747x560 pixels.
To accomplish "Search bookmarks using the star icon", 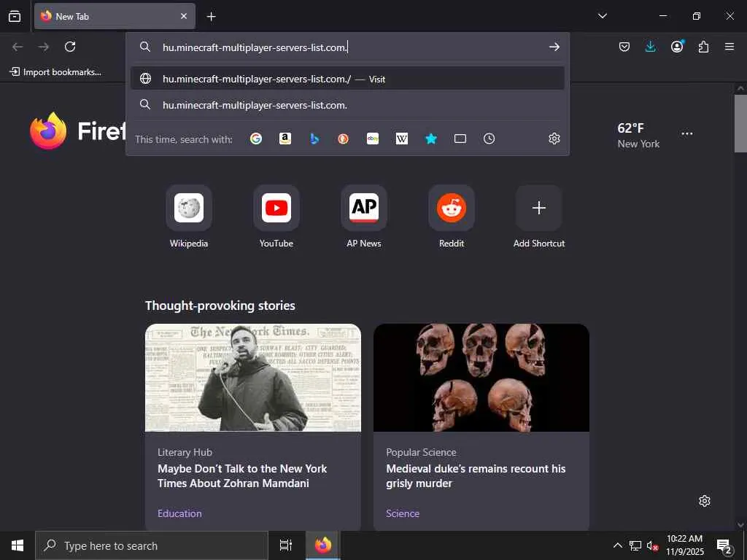I will tap(430, 139).
